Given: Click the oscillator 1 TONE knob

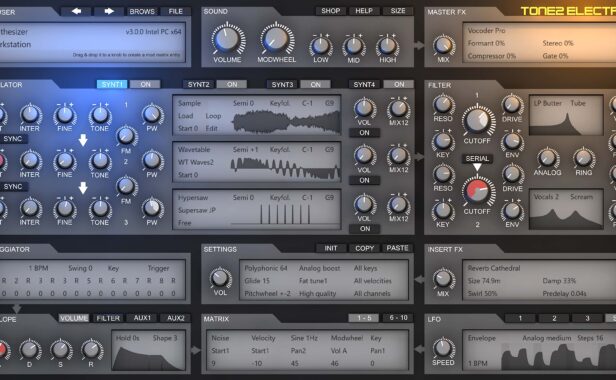Looking at the screenshot, I should point(100,115).
